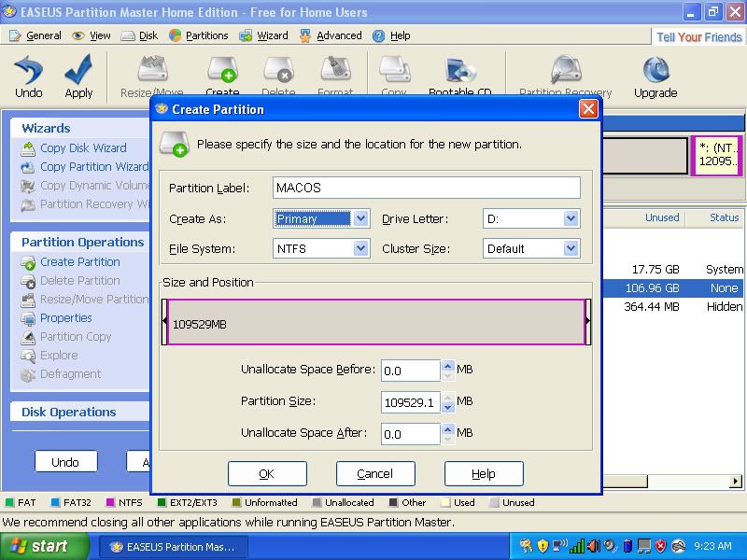Click the Delete partition toolbar icon
Image resolution: width=747 pixels, height=560 pixels.
point(278,77)
